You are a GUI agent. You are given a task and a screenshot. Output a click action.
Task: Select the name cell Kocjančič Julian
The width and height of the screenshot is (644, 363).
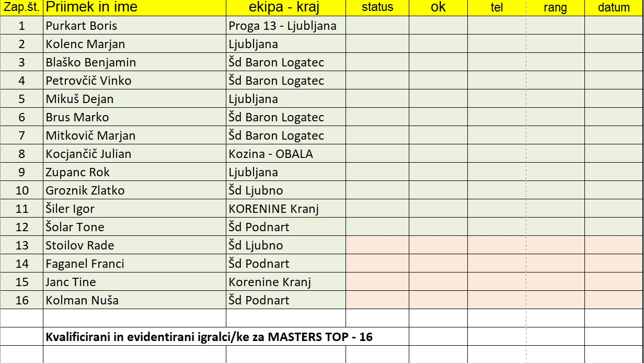pos(134,154)
